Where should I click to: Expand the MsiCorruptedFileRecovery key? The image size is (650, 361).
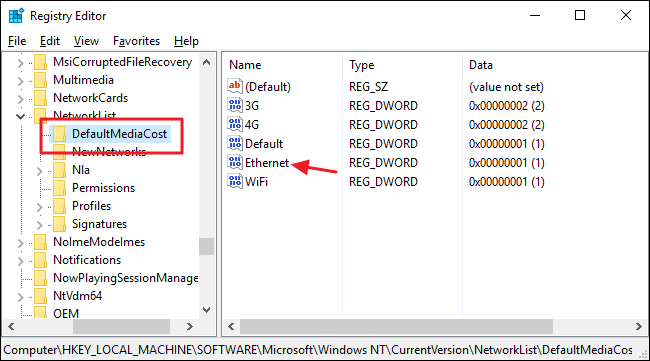(x=20, y=63)
